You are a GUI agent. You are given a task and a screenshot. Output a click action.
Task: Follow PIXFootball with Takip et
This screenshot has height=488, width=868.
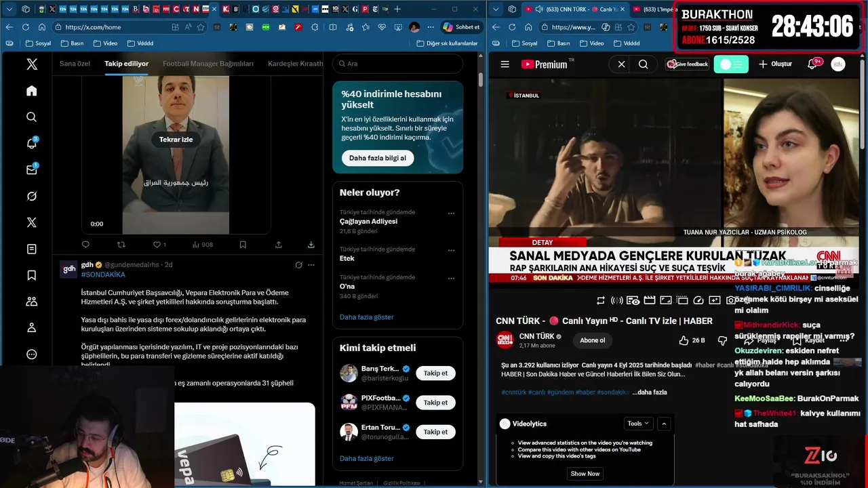click(435, 403)
